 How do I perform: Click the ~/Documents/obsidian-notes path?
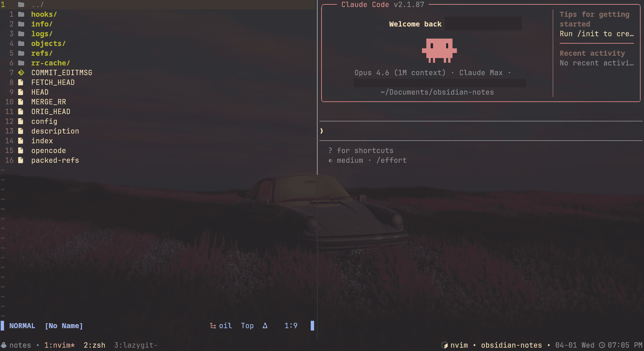tap(437, 92)
